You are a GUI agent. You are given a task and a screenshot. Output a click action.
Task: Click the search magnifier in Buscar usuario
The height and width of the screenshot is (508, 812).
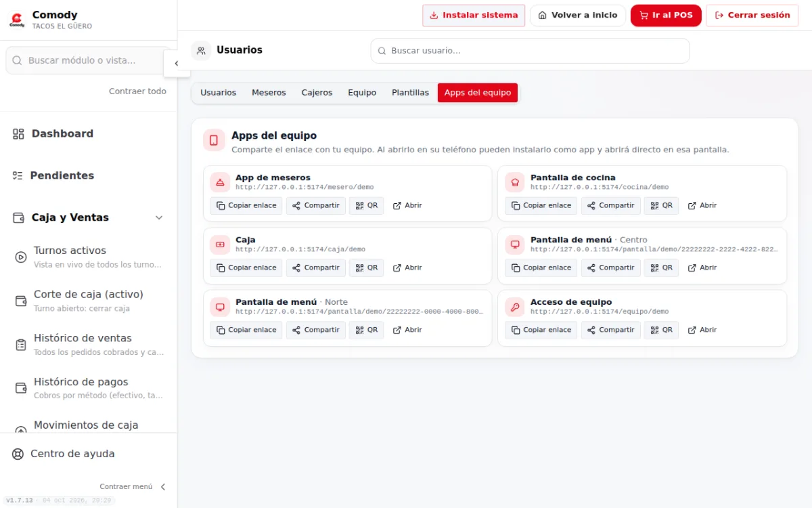382,51
